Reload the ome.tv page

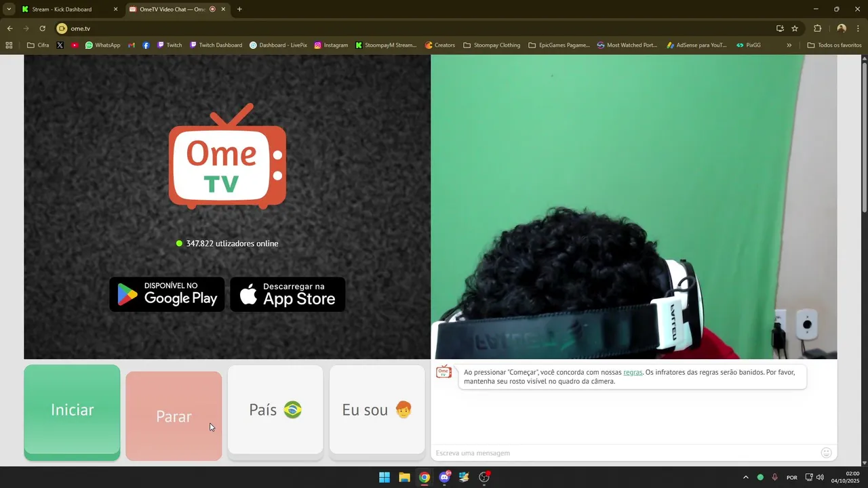point(42,28)
